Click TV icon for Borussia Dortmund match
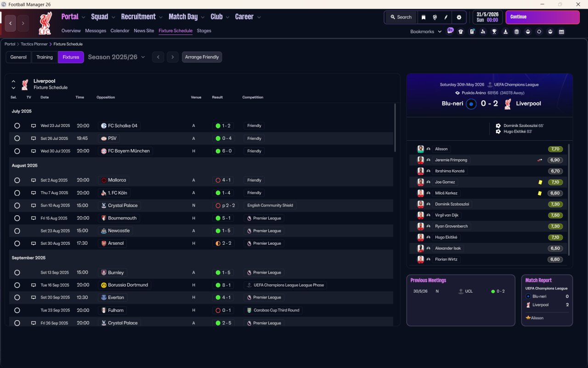 33,285
